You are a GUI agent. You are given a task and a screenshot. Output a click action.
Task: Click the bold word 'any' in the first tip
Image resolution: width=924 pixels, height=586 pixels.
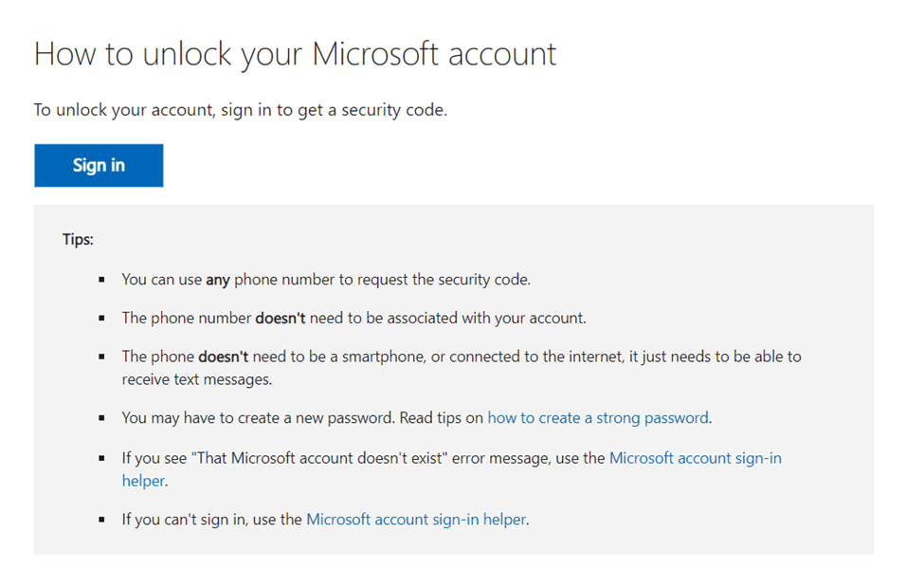coord(217,280)
